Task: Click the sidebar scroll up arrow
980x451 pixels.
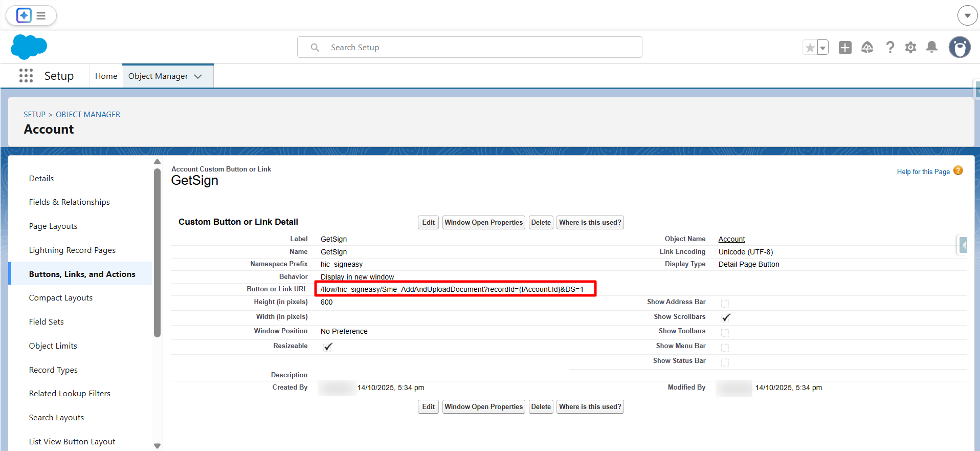Action: [x=157, y=162]
